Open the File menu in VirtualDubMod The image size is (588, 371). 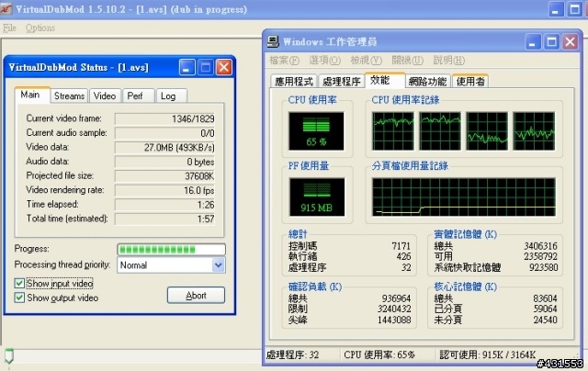pos(9,28)
